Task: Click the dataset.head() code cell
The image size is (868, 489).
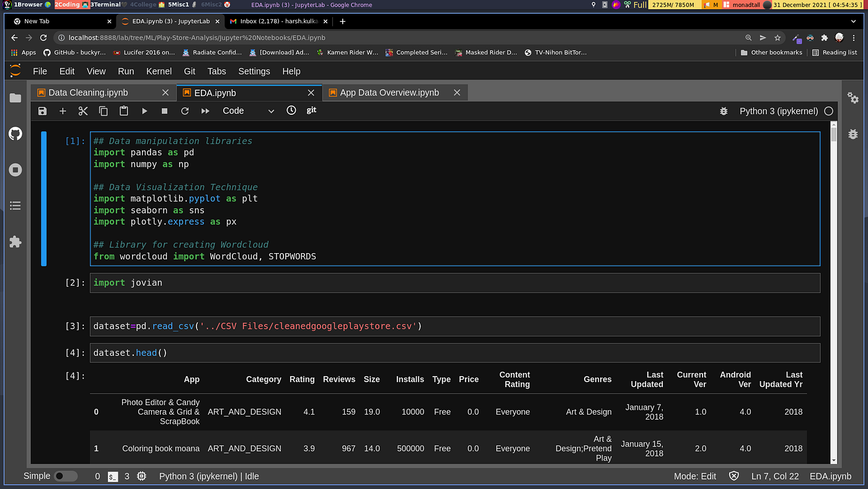Action: 455,353
